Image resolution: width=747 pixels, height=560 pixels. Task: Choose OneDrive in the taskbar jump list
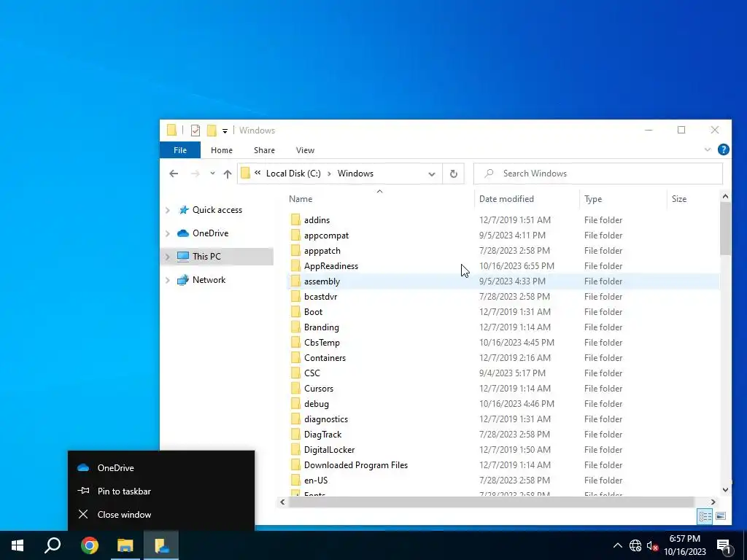(161, 467)
